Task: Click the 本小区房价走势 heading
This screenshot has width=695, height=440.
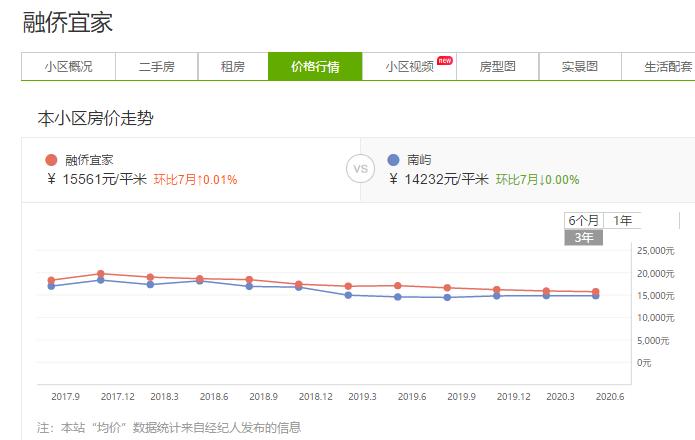Action: click(x=95, y=118)
